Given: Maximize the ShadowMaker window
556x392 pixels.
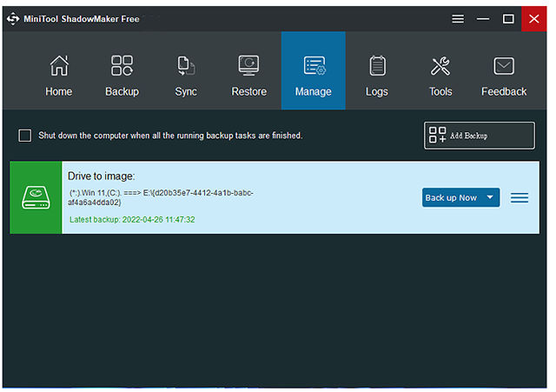Looking at the screenshot, I should [508, 18].
